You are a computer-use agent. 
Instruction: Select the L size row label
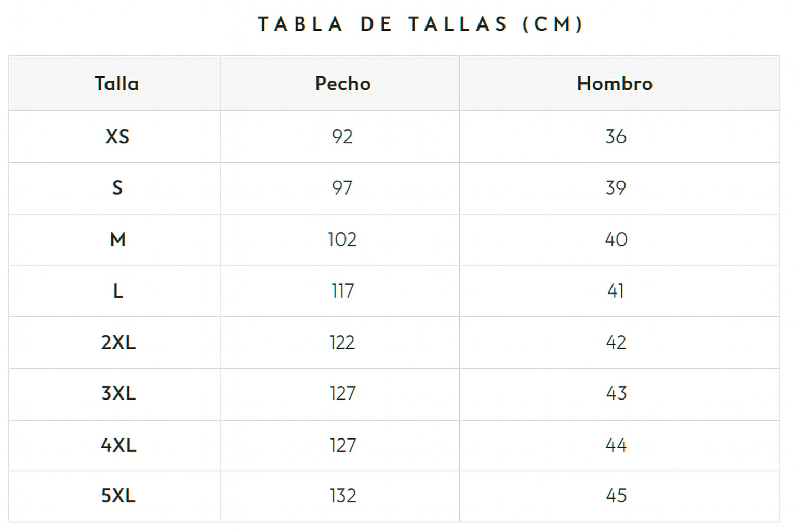(x=118, y=291)
